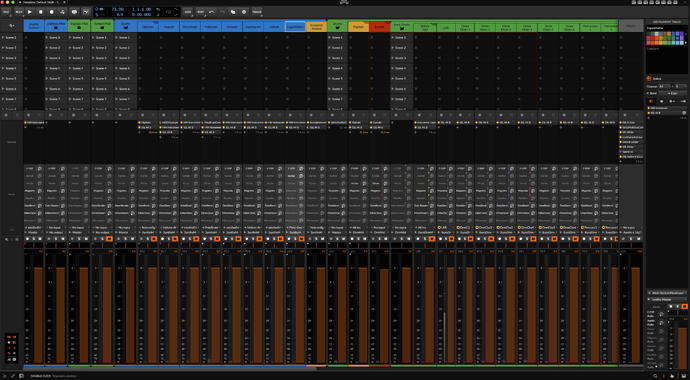This screenshot has width=690, height=380.
Task: Select the yellow Komplete Kontrol track header
Action: (x=316, y=26)
